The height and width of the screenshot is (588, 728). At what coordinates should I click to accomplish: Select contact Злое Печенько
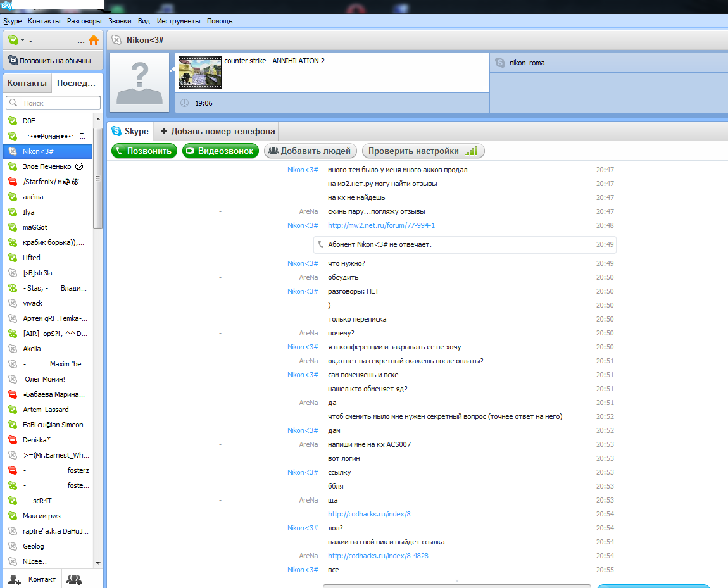[48, 166]
